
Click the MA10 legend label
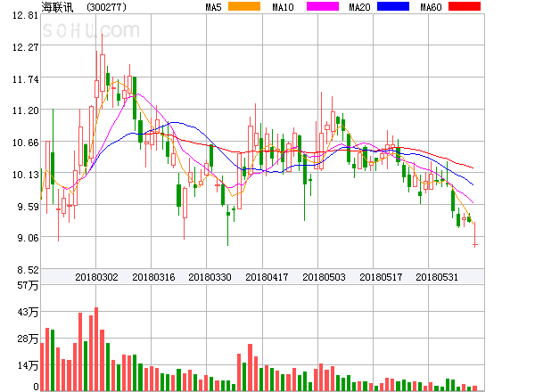(284, 7)
